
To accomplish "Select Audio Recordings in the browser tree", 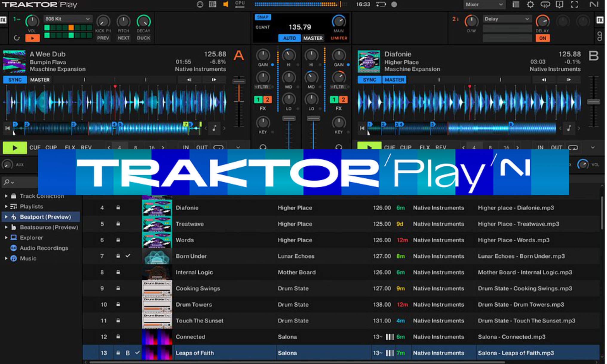I will (x=44, y=248).
